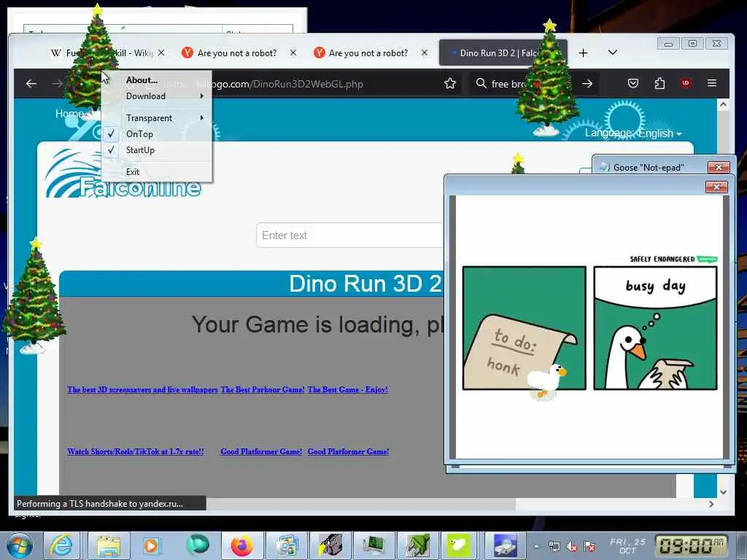Open Windows Explorer folder taskbar icon
747x560 pixels.
point(108,545)
